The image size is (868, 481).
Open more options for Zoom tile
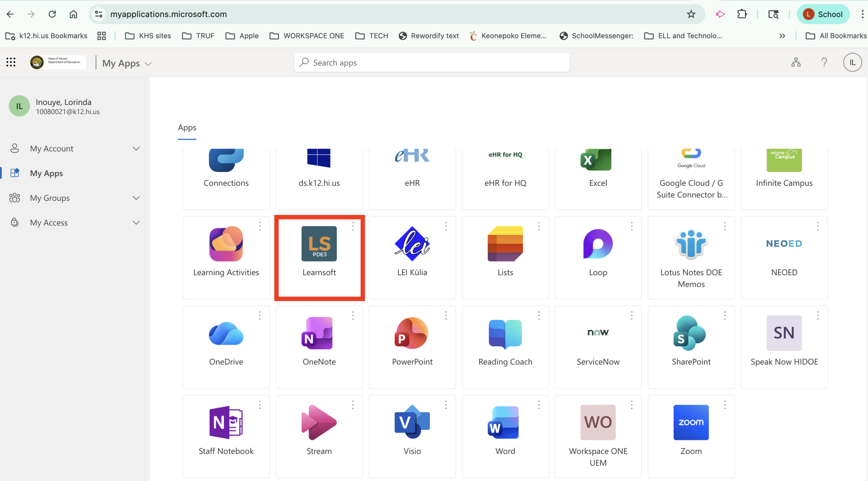coord(725,405)
